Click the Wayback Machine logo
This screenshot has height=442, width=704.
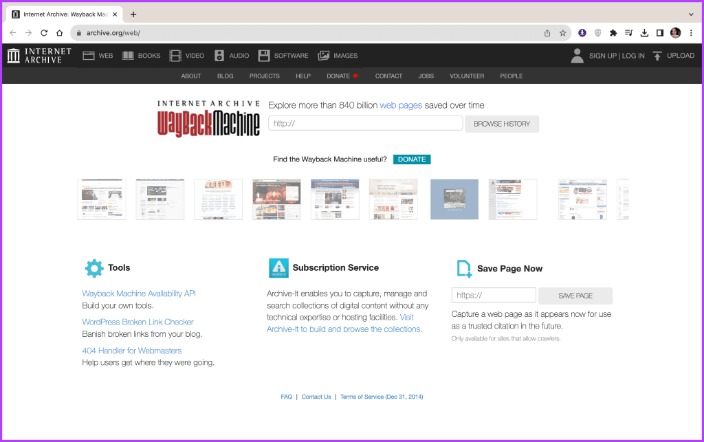[208, 118]
